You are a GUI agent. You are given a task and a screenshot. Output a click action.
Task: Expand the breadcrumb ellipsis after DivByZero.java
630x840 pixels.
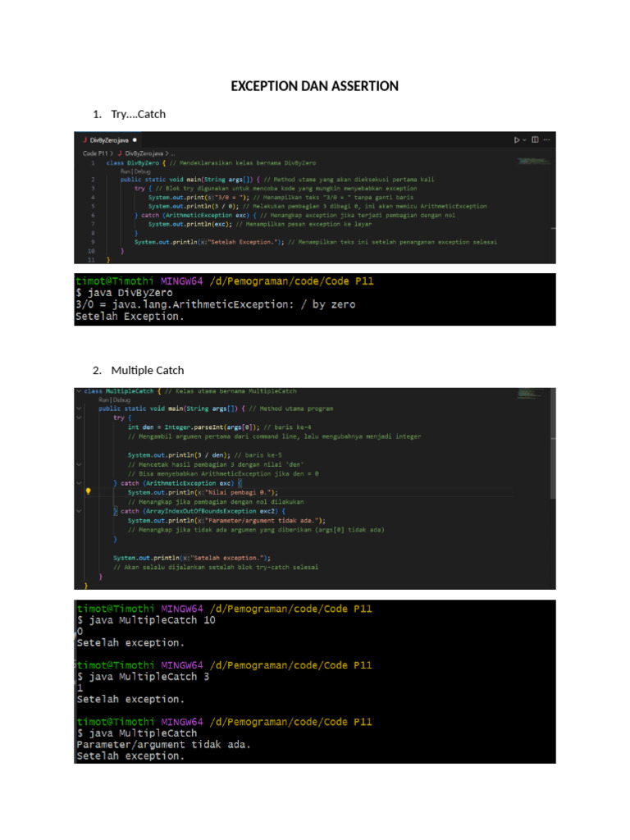tap(172, 153)
